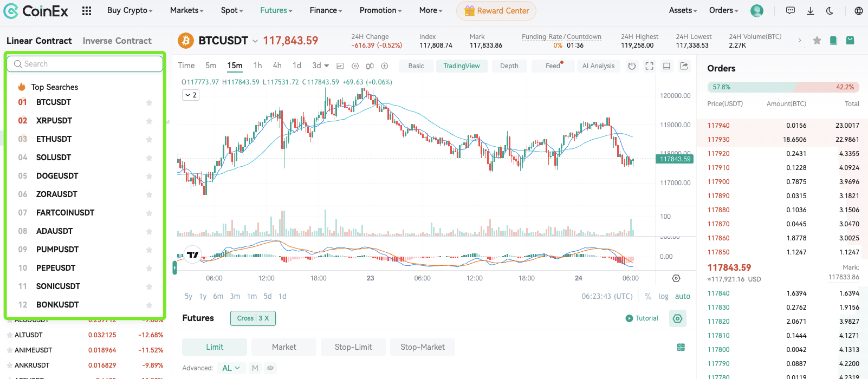This screenshot has height=379, width=868.
Task: Toggle the ZORAUSDT favorite star
Action: 149,195
